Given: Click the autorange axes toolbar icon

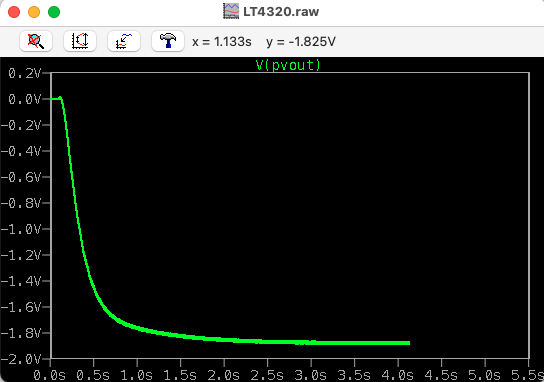Looking at the screenshot, I should [x=80, y=41].
